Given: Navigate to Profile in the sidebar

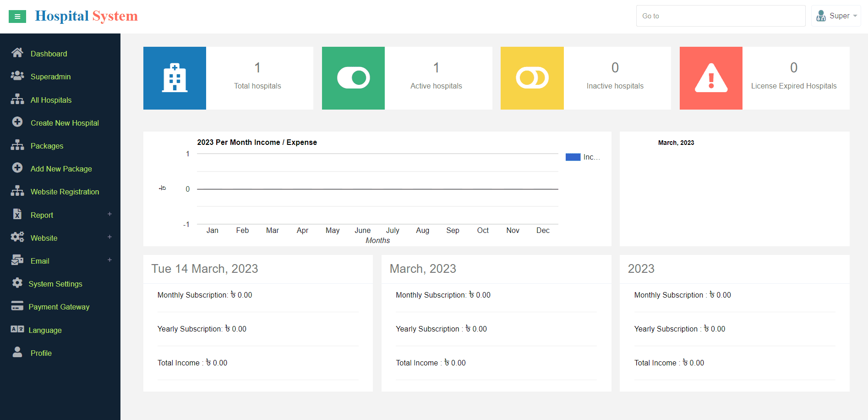Looking at the screenshot, I should (41, 353).
